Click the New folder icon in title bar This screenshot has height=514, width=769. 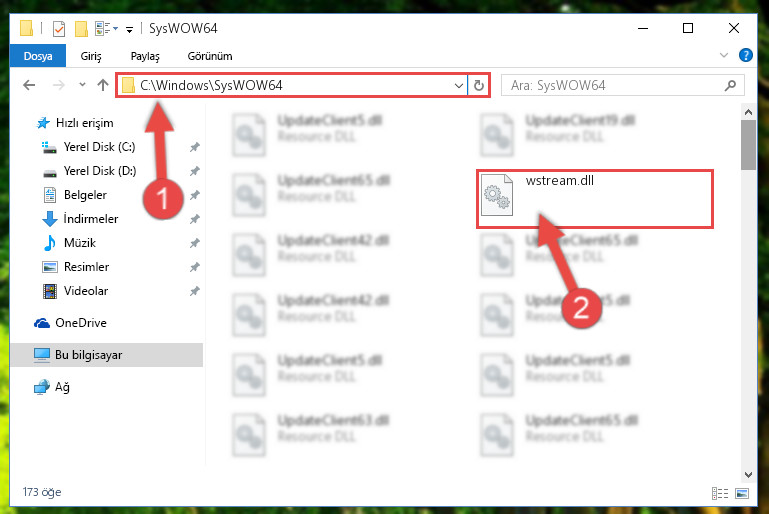(x=81, y=29)
